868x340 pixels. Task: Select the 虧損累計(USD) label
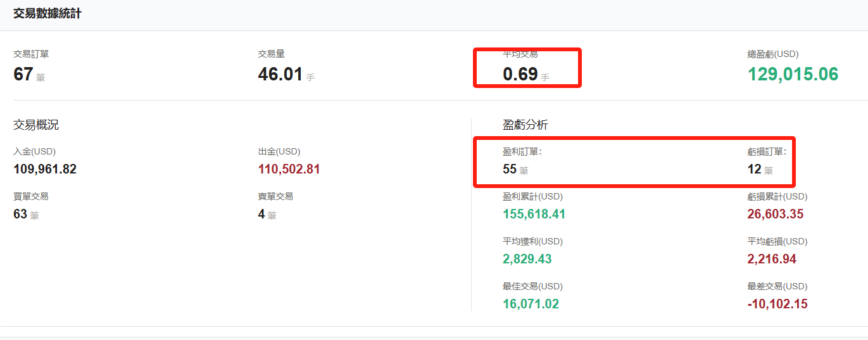pyautogui.click(x=777, y=197)
